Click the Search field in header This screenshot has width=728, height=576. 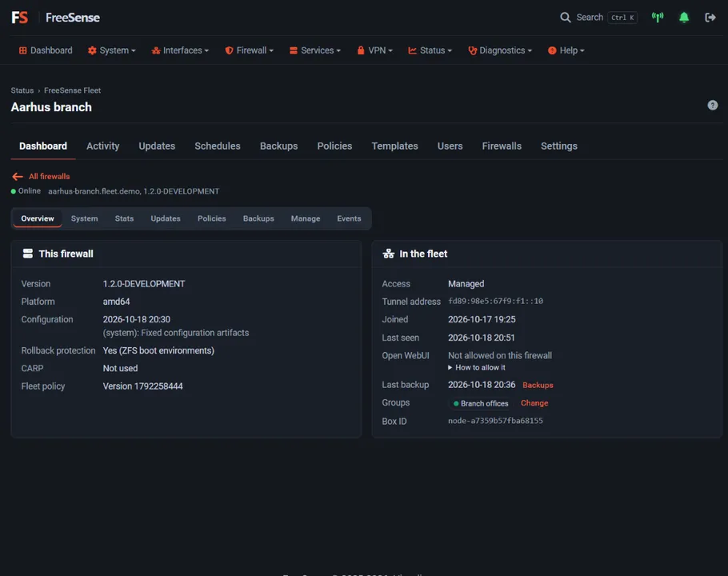tap(598, 18)
